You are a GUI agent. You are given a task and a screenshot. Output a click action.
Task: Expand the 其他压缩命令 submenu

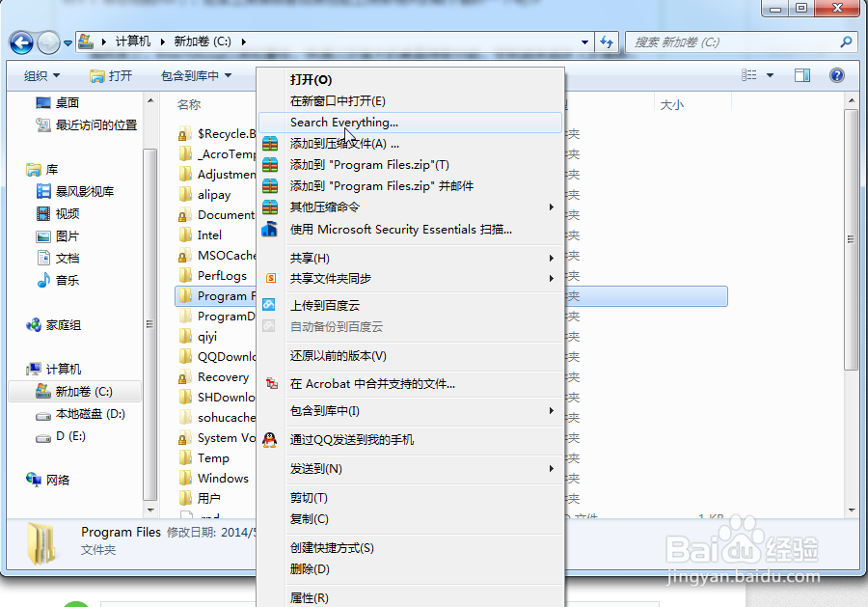click(410, 207)
